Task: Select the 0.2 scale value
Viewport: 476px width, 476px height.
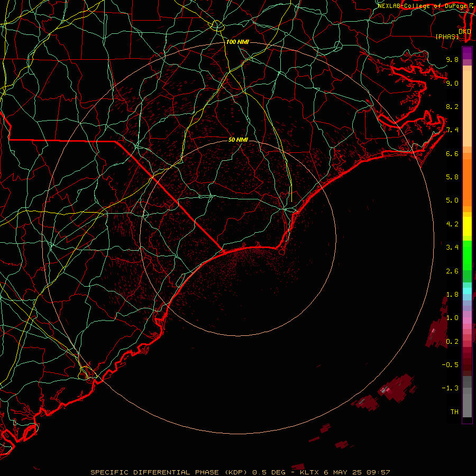Action: click(x=452, y=342)
